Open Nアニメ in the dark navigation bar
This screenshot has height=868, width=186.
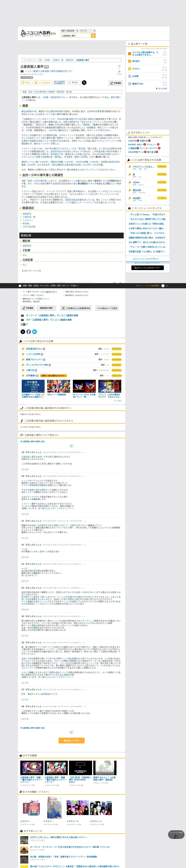65,286
